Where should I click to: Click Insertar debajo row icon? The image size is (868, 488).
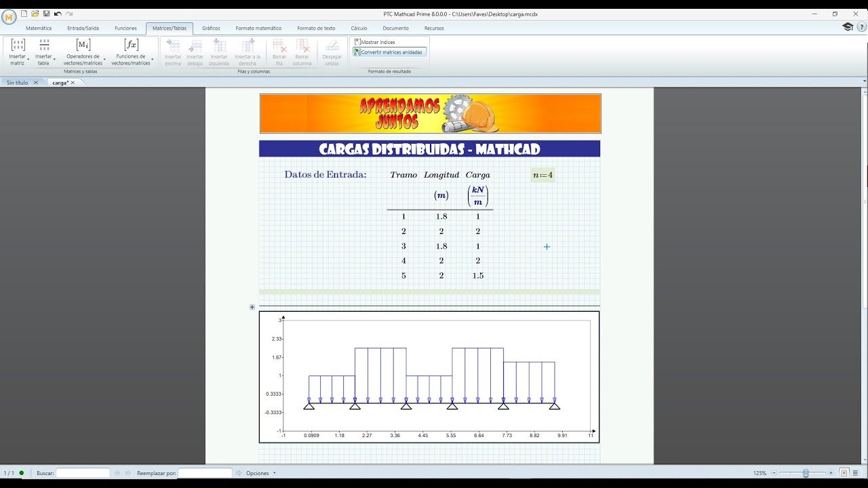[195, 45]
